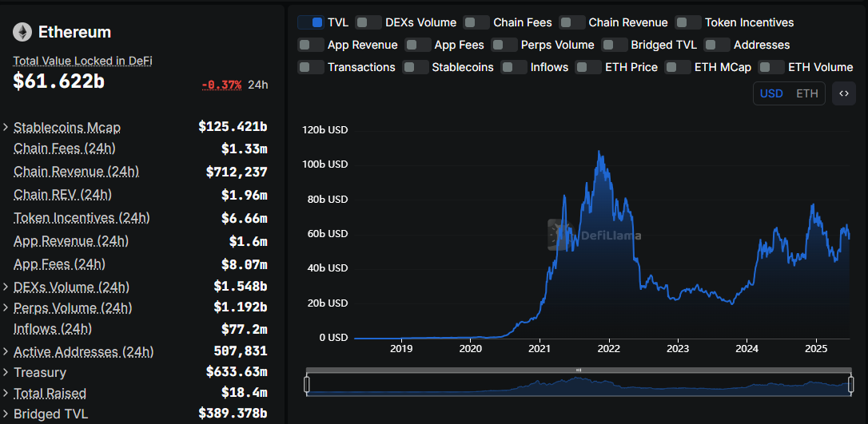Click the 2024 x-axis label
Image resolution: width=868 pixels, height=424 pixels.
(747, 349)
